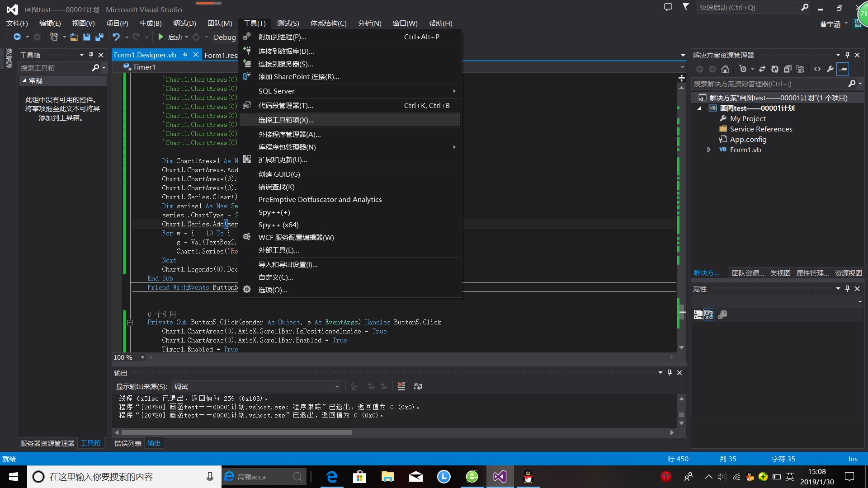
Task: Open 选项(O)... from the Tools menu
Action: [273, 290]
